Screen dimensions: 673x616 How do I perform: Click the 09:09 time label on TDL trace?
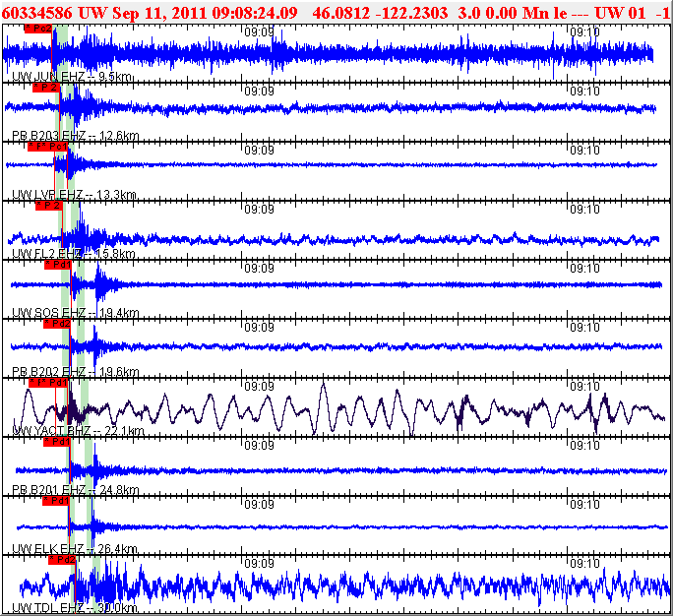259,563
